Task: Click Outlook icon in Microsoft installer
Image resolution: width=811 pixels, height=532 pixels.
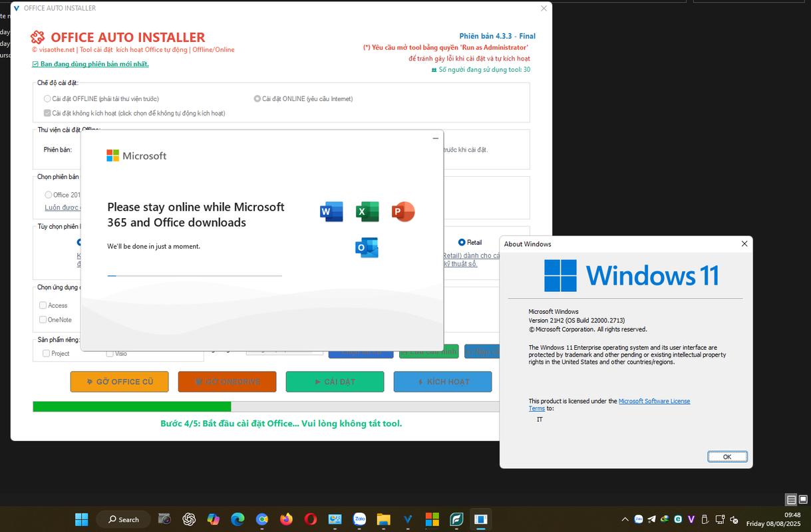Action: [x=367, y=247]
